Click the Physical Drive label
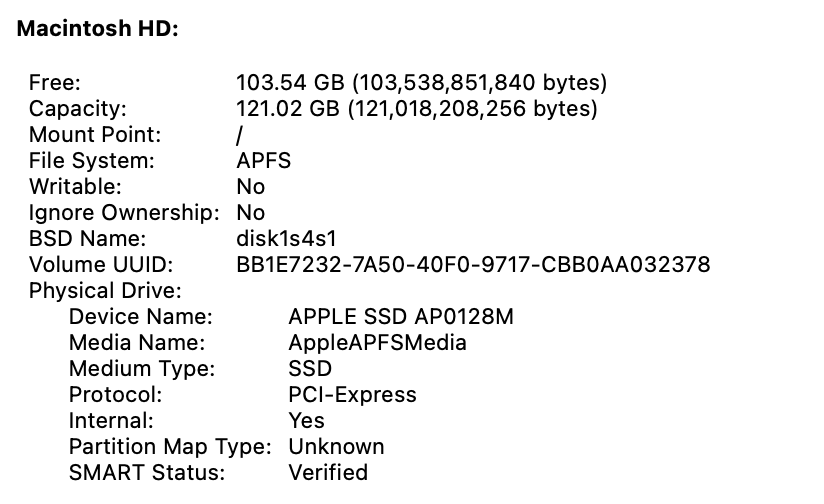The image size is (824, 504). point(105,291)
